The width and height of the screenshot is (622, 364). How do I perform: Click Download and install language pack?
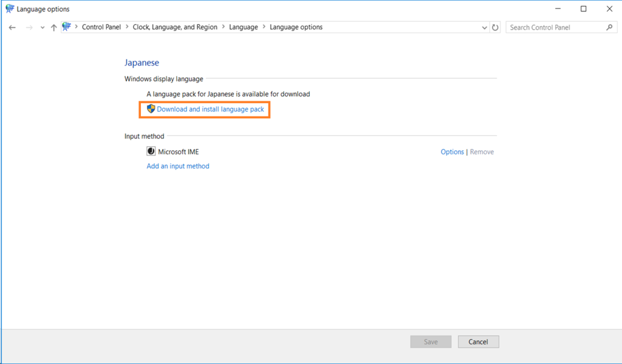click(x=210, y=109)
